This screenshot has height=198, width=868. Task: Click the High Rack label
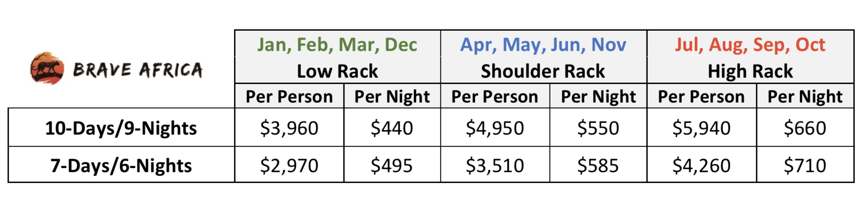750,71
